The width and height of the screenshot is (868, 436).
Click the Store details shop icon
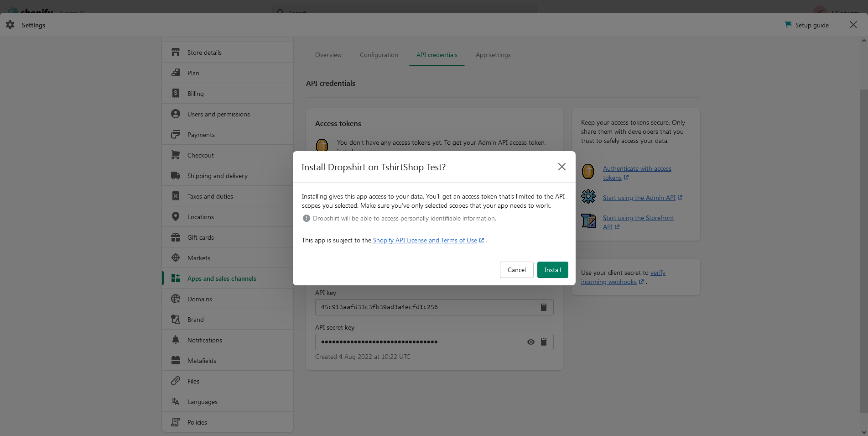point(176,53)
